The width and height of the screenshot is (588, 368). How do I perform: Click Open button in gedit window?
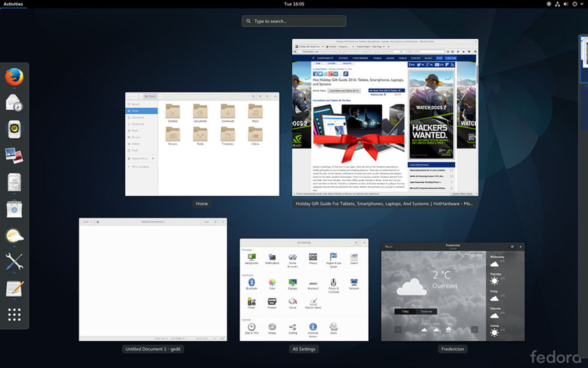[87, 222]
